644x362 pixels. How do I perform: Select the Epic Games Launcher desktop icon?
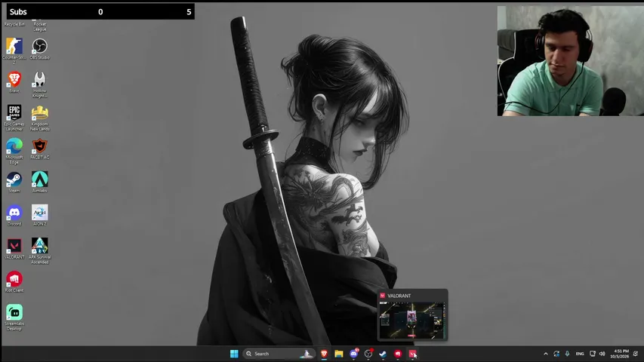(14, 118)
